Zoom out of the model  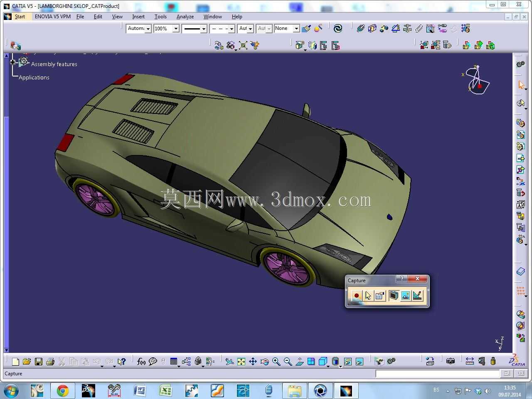tap(288, 362)
